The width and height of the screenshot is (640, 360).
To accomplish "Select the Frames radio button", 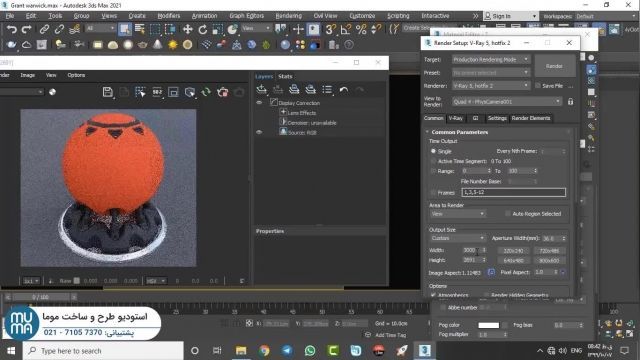I will 433,192.
